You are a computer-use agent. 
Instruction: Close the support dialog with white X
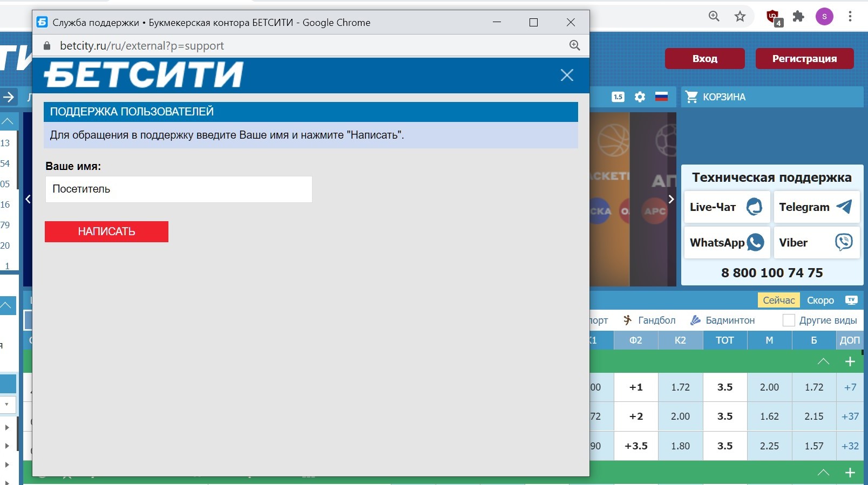(567, 75)
